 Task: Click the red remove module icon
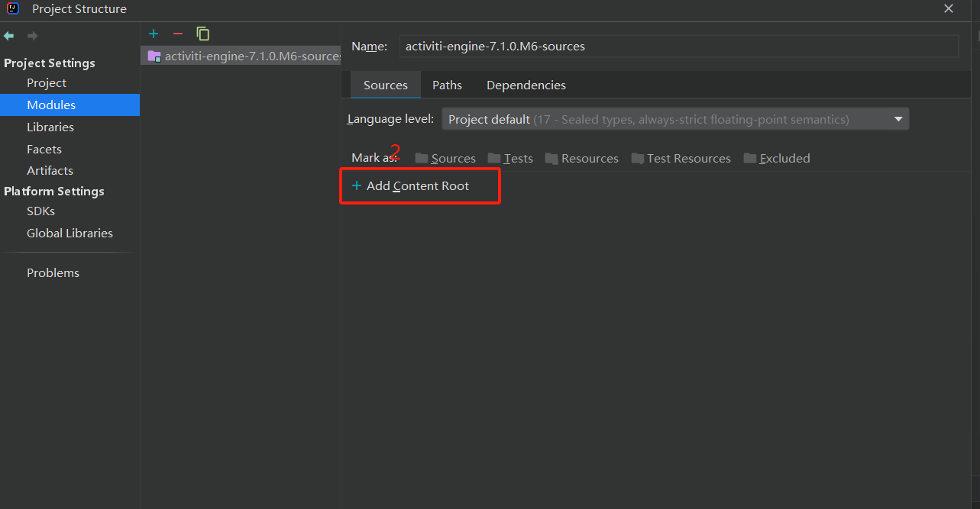(178, 34)
